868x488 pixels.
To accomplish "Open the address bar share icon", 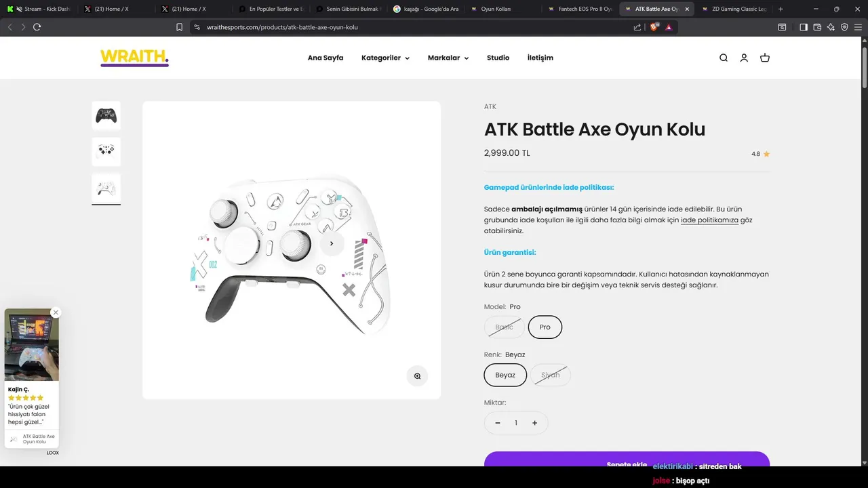I will point(637,27).
